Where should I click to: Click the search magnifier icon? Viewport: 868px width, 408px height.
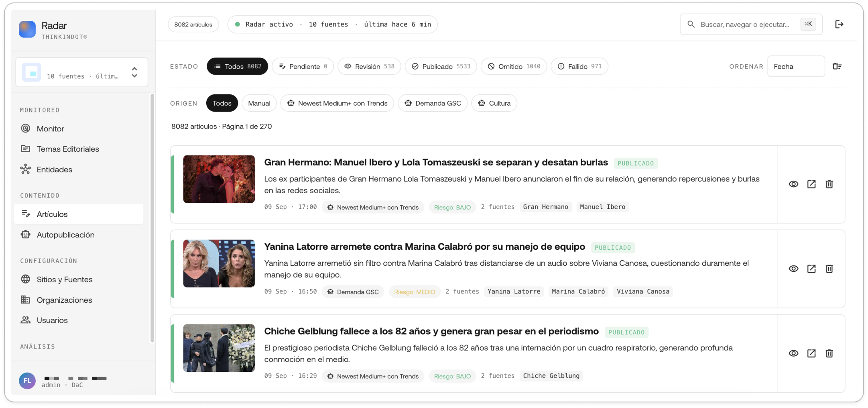click(x=691, y=24)
